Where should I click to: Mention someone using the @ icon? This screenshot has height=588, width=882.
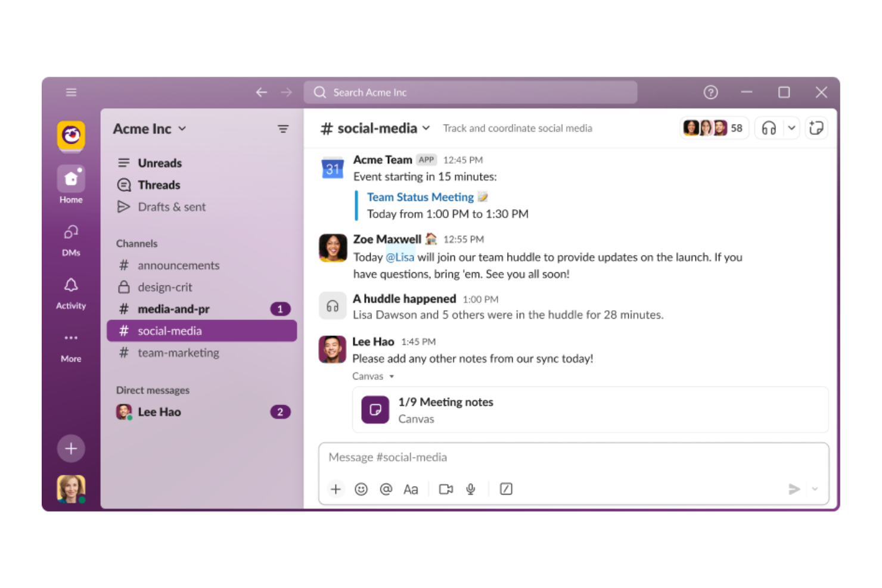(x=386, y=489)
